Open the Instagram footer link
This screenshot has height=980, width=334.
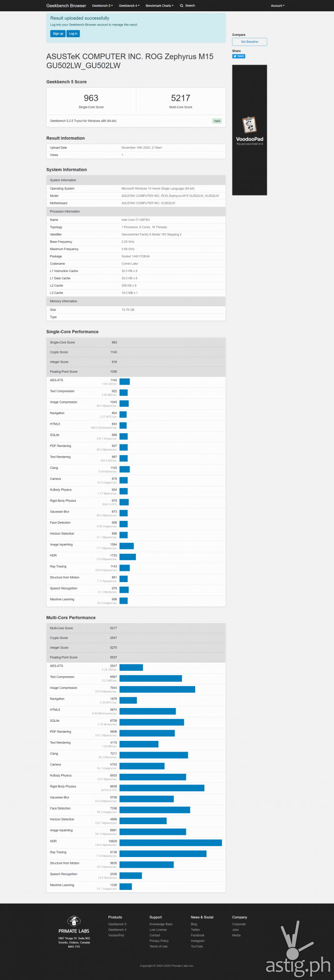tap(198, 941)
